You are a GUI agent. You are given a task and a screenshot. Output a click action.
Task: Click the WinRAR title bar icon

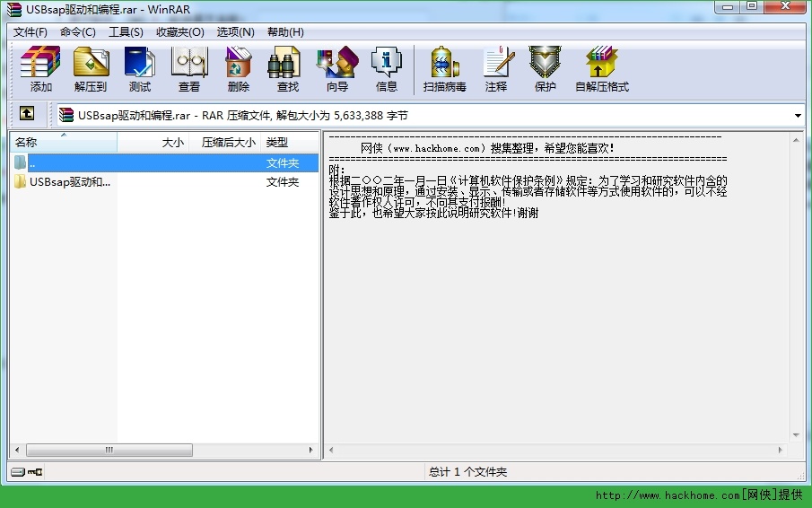point(14,9)
